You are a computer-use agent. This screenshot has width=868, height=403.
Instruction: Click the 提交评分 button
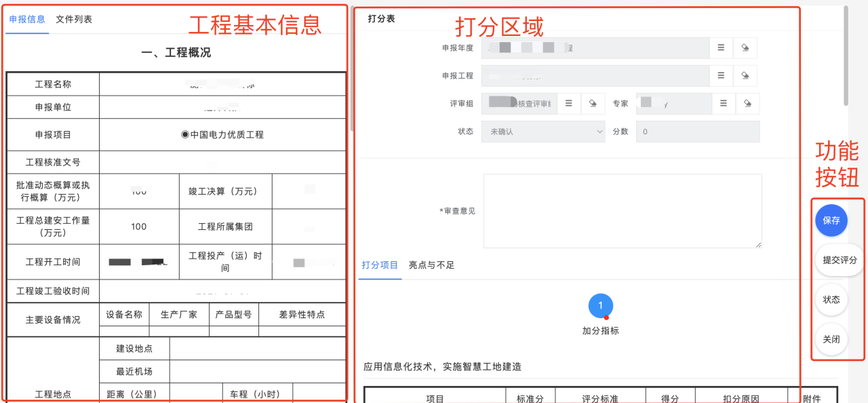tap(840, 260)
